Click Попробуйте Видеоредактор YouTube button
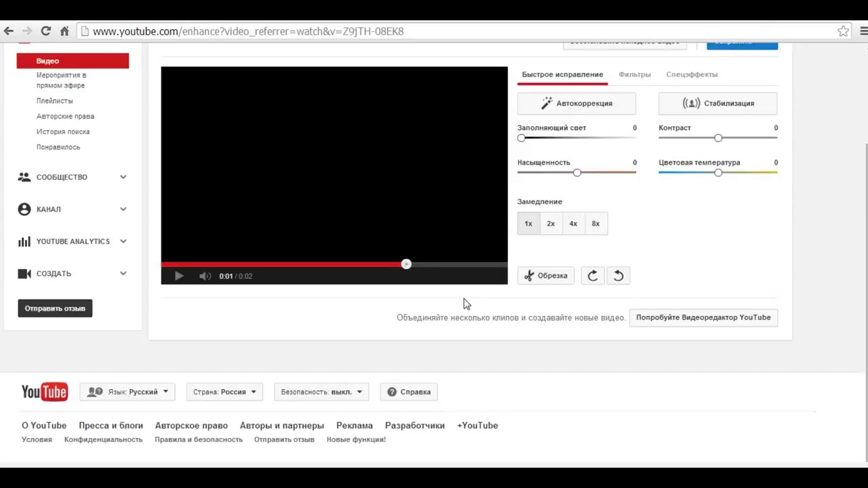Image resolution: width=868 pixels, height=488 pixels. [703, 317]
